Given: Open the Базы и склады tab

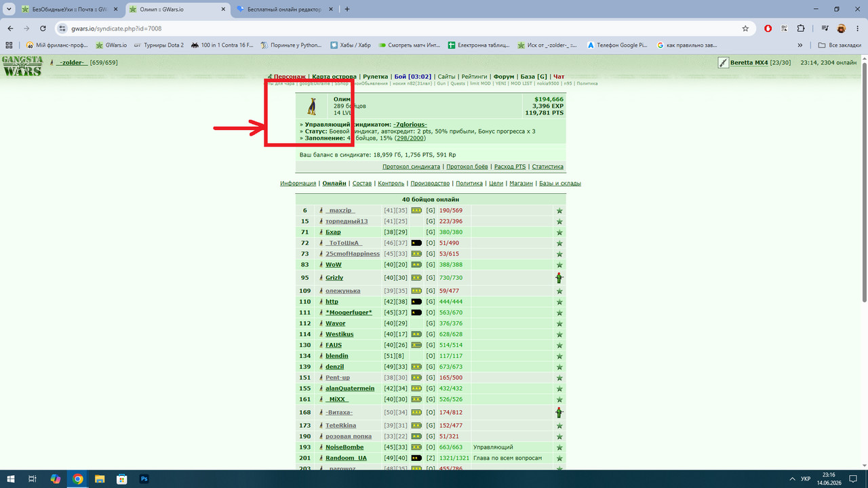Looking at the screenshot, I should tap(560, 184).
